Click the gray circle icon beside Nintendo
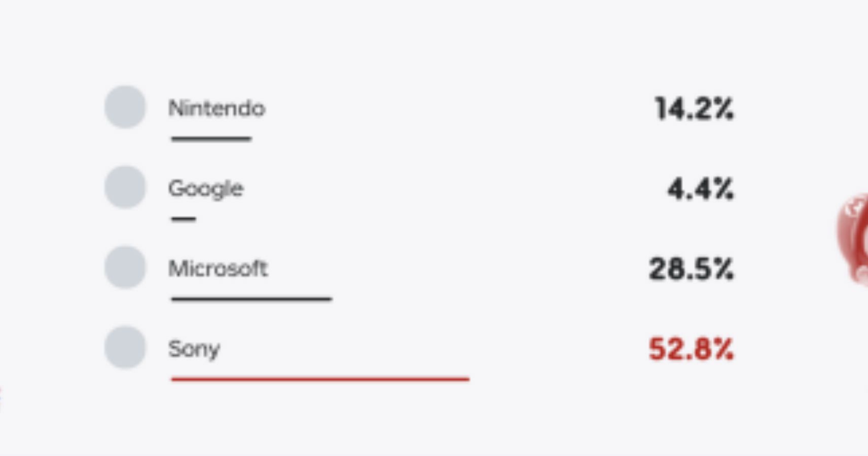The width and height of the screenshot is (868, 456). tap(125, 107)
